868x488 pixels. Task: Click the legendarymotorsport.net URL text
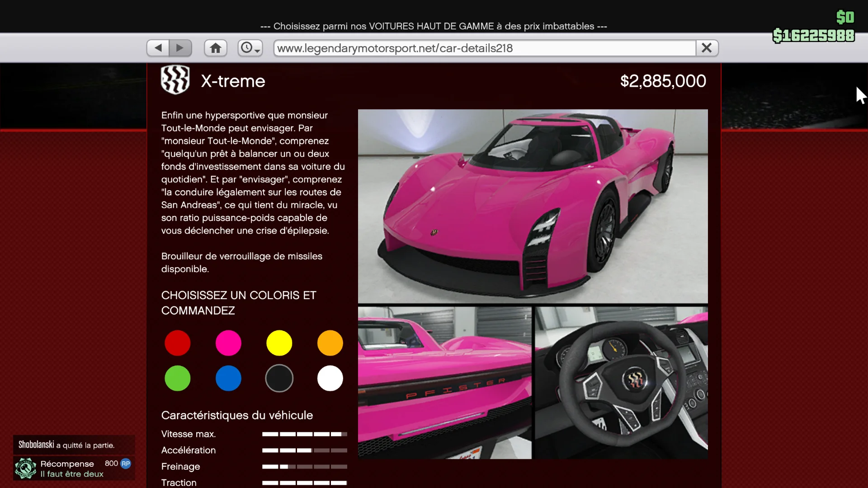[x=395, y=48]
